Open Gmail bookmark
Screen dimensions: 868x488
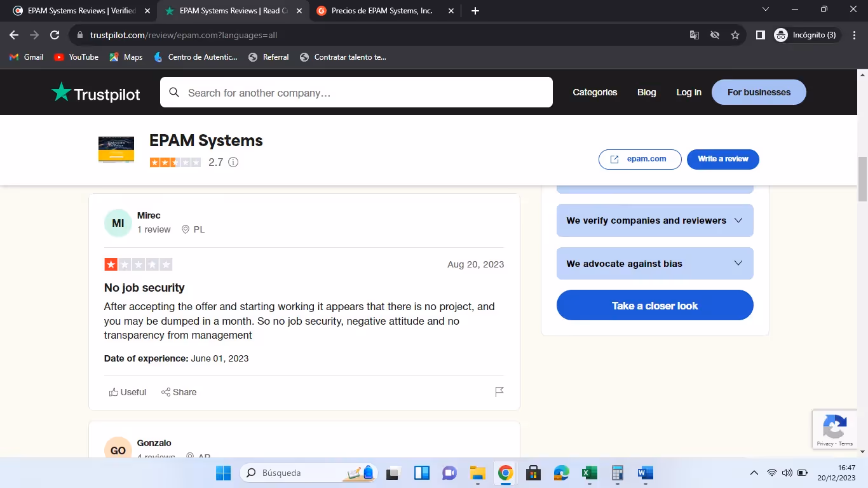coord(27,57)
